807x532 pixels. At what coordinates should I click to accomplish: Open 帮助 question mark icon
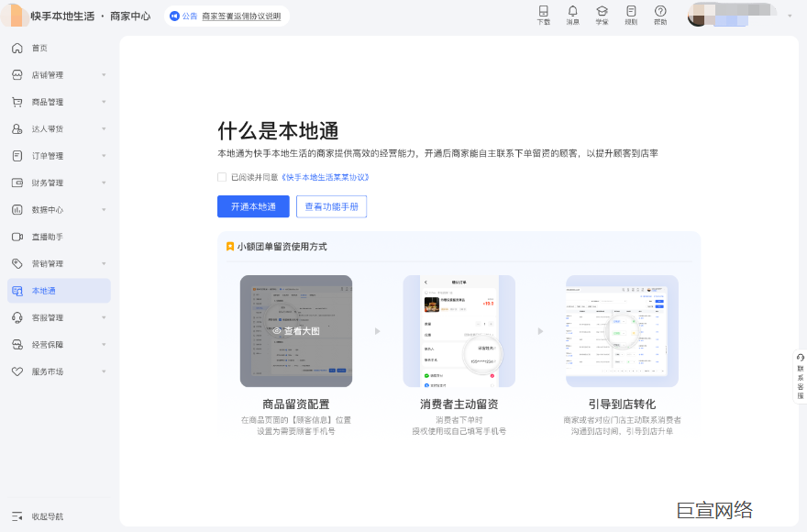pos(660,11)
